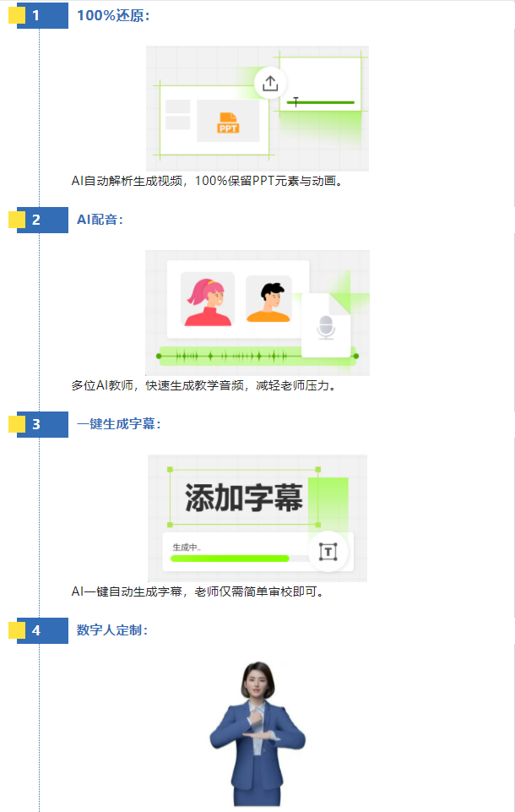Click the AI配音 heading
This screenshot has height=812, width=515.
tap(100, 220)
